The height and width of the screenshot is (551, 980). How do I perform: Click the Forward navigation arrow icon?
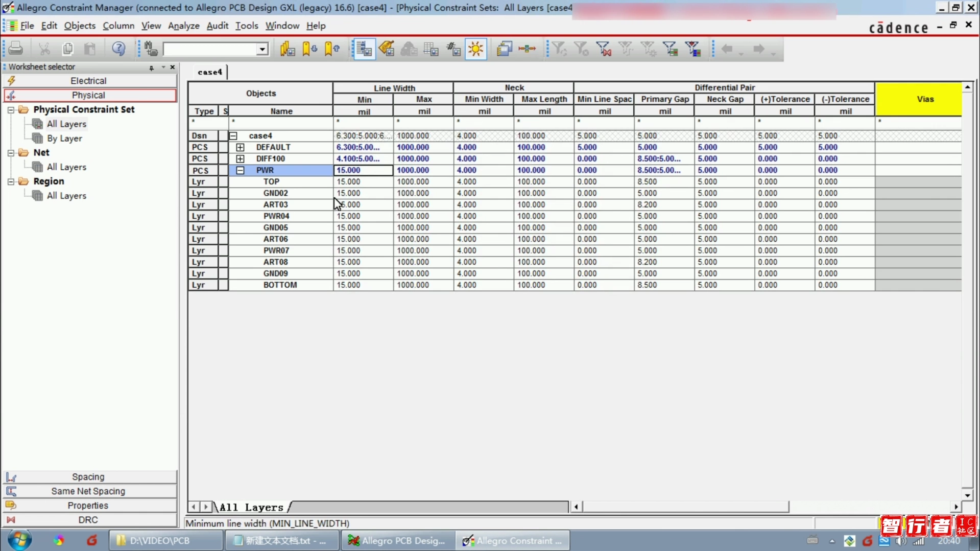point(759,49)
